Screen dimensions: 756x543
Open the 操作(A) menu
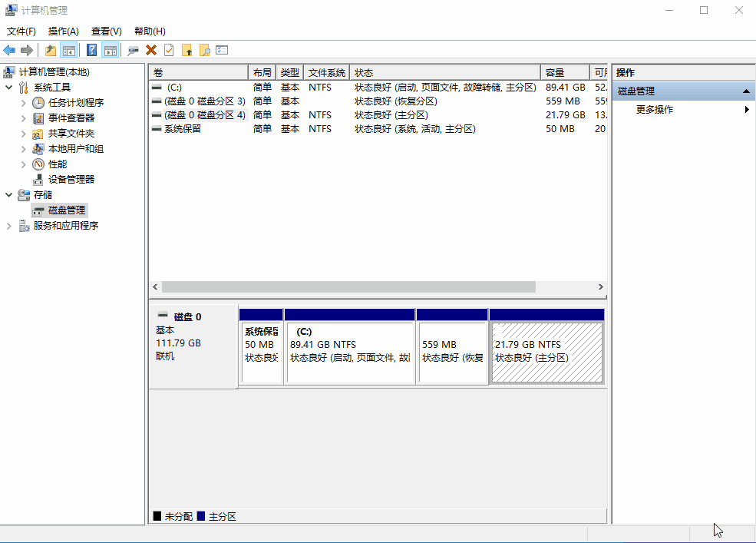coord(63,31)
